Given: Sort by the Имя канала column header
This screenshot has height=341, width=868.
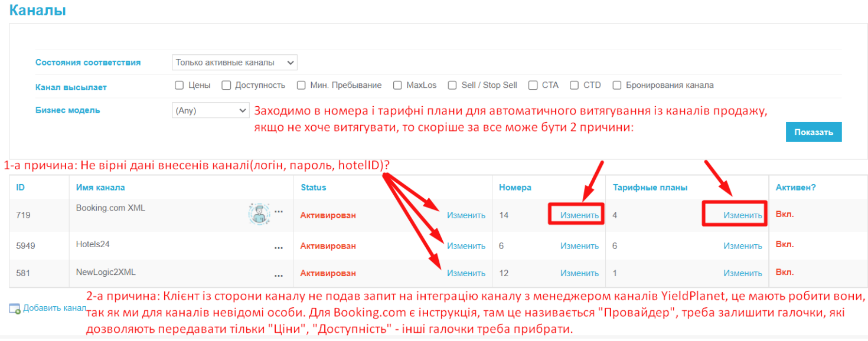Looking at the screenshot, I should pyautogui.click(x=100, y=188).
